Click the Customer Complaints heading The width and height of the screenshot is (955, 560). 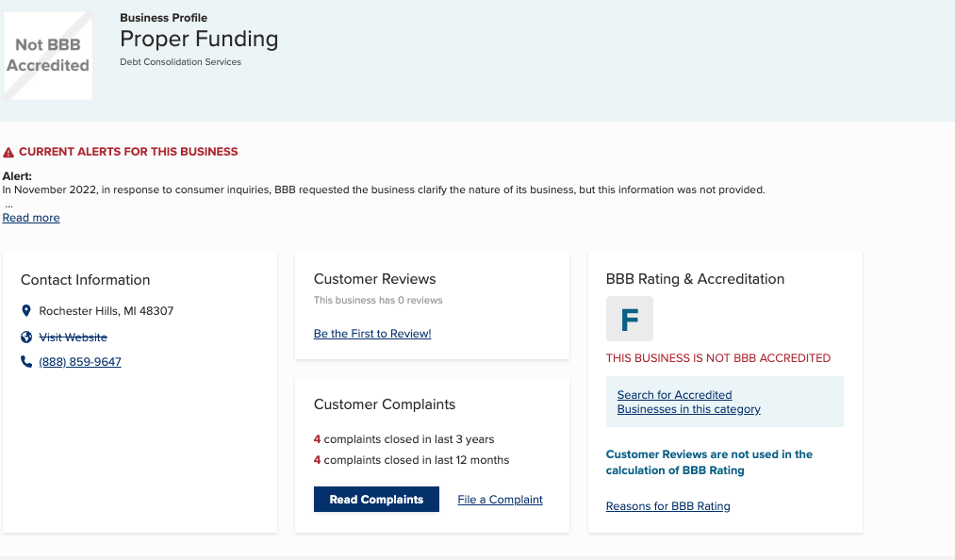[385, 404]
